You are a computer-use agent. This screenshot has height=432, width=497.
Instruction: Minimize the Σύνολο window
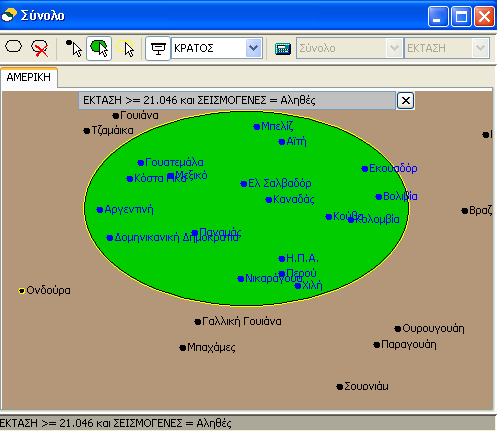tap(438, 16)
